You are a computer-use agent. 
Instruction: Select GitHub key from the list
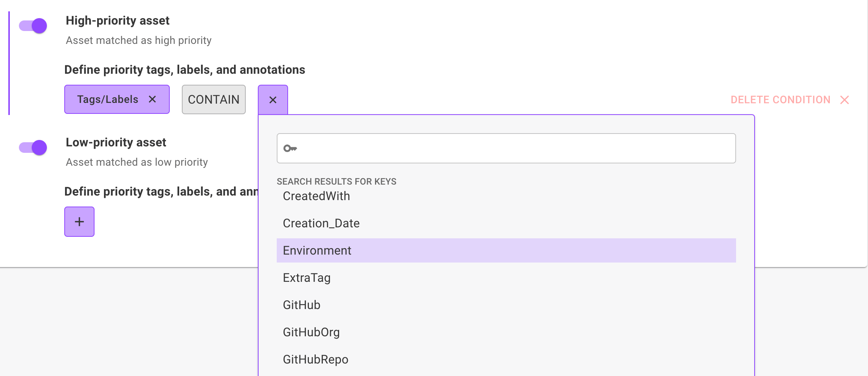[302, 305]
